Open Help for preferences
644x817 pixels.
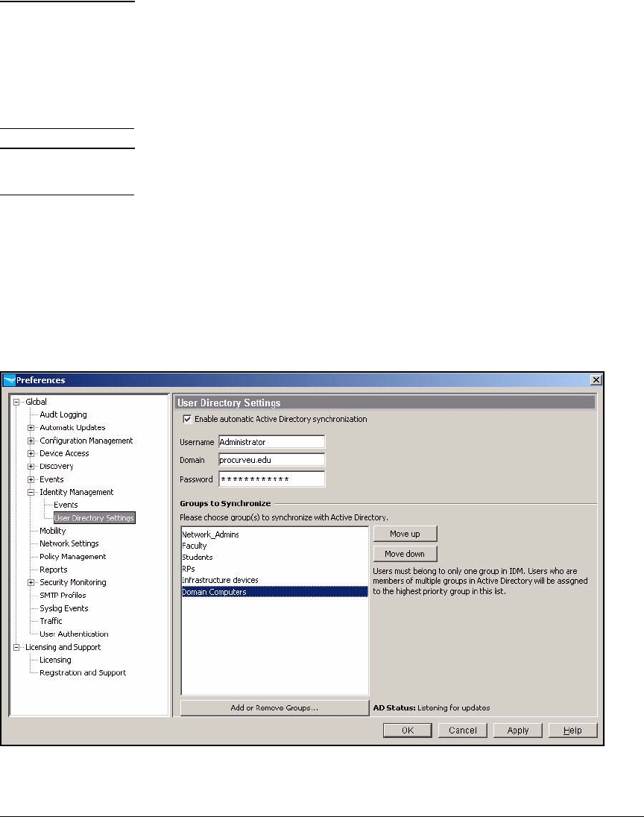click(x=572, y=731)
